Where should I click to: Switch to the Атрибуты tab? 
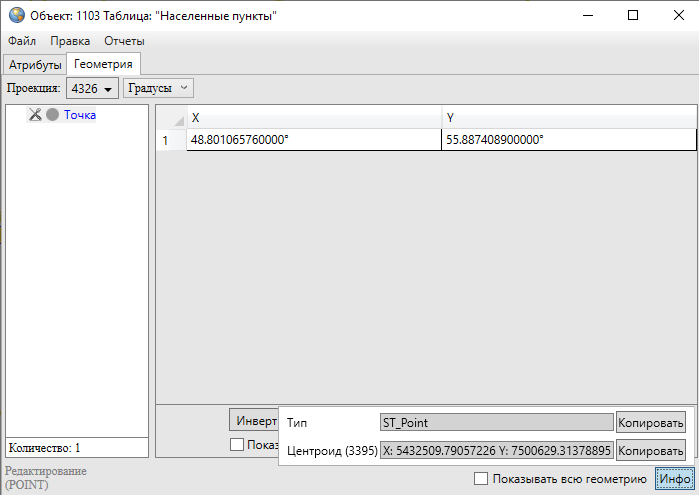35,65
